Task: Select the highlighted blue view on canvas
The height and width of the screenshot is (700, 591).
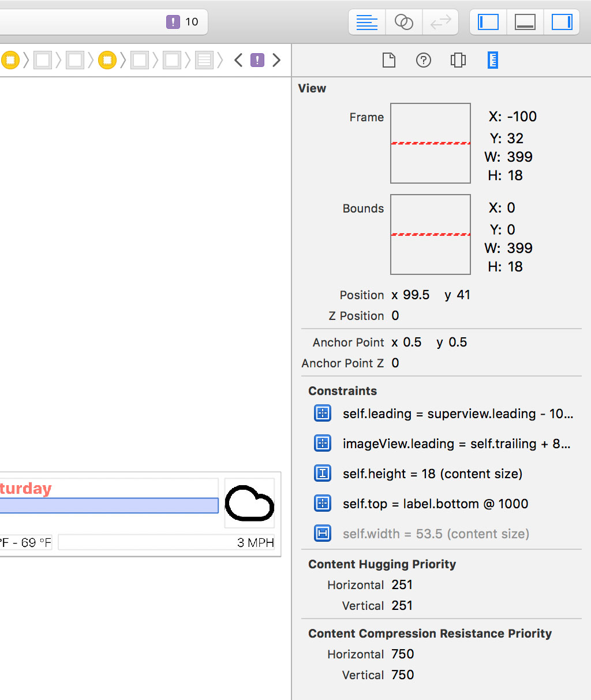Action: (x=109, y=505)
